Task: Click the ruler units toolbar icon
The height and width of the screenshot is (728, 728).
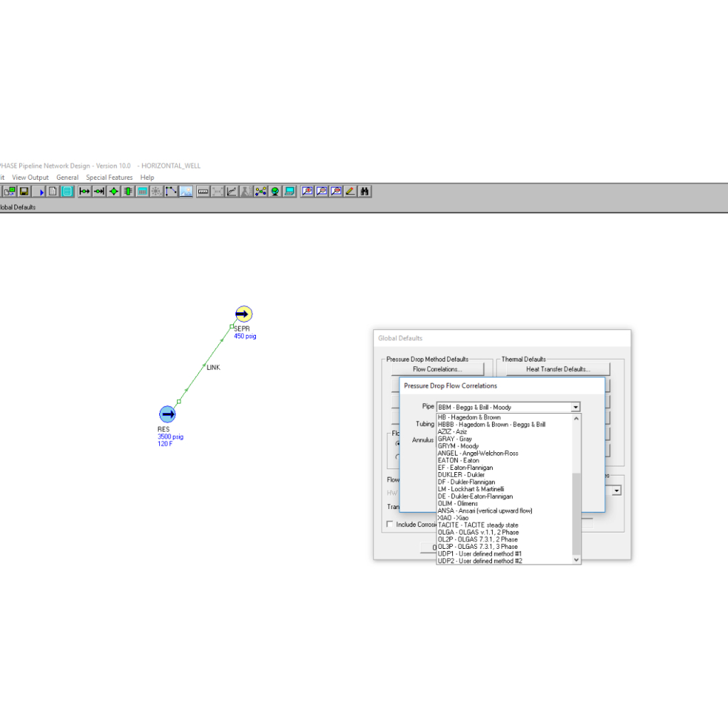Action: point(203,191)
